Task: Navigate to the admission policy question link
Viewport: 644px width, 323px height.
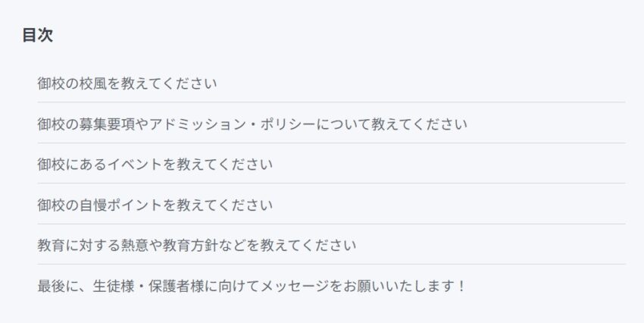Action: coord(252,124)
